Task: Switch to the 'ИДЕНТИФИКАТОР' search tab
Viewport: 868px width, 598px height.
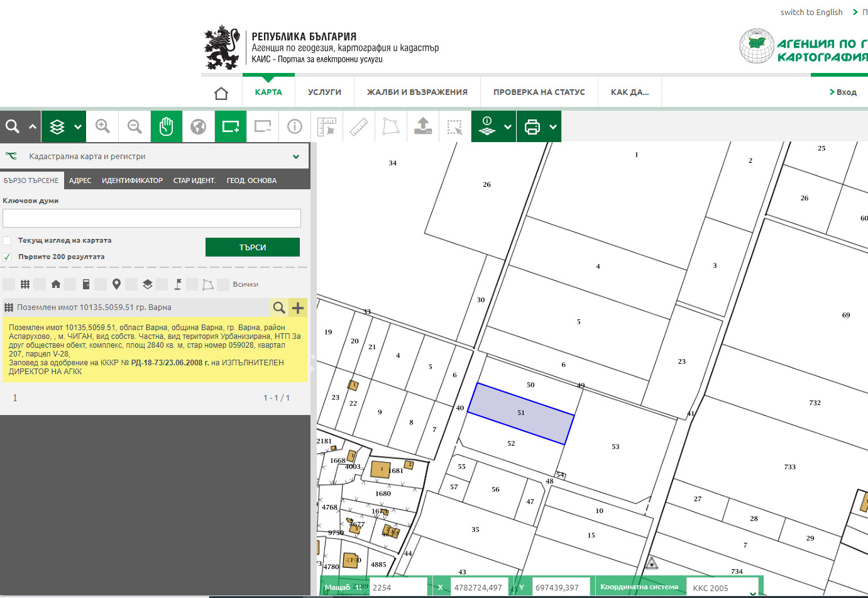Action: pos(132,180)
